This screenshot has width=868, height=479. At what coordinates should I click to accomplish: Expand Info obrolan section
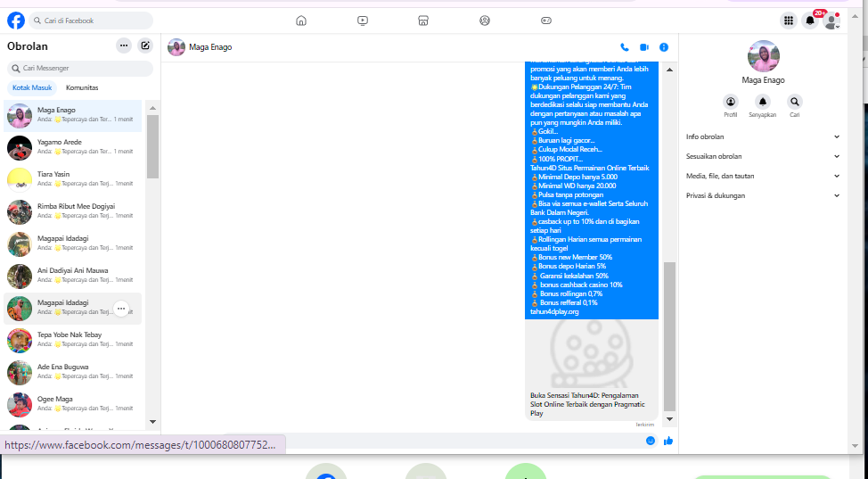pyautogui.click(x=763, y=137)
